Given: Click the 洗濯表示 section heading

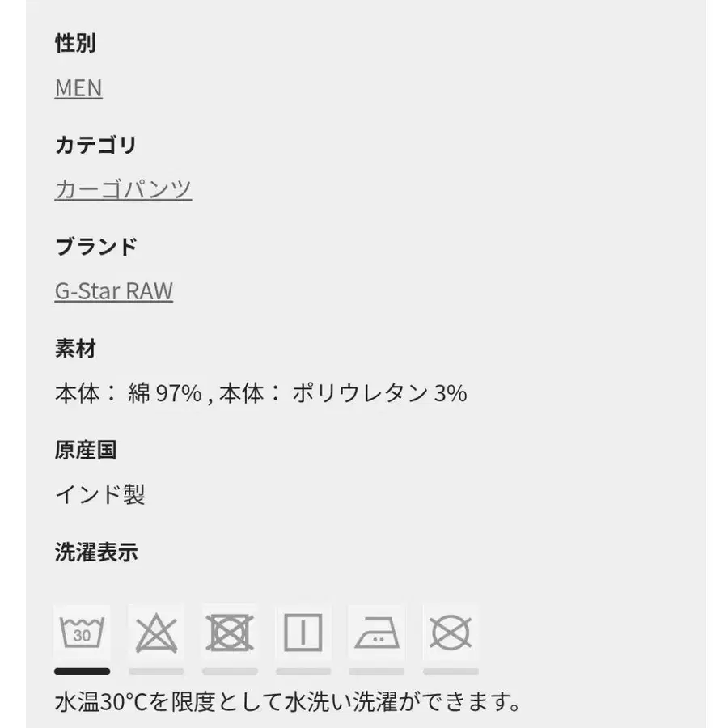Looking at the screenshot, I should tap(96, 552).
